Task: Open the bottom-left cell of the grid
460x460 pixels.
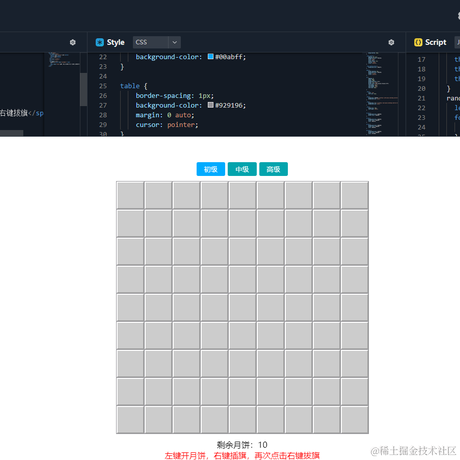Action: coord(130,419)
